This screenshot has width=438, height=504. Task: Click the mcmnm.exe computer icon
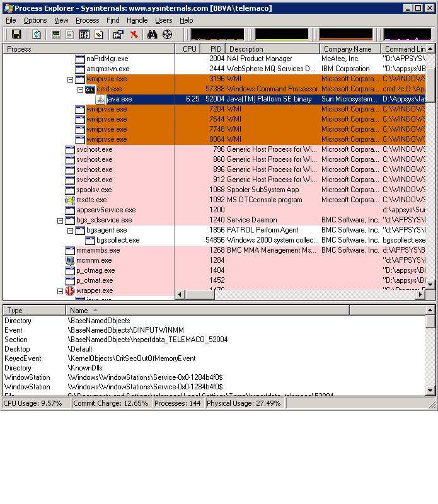coord(70,260)
